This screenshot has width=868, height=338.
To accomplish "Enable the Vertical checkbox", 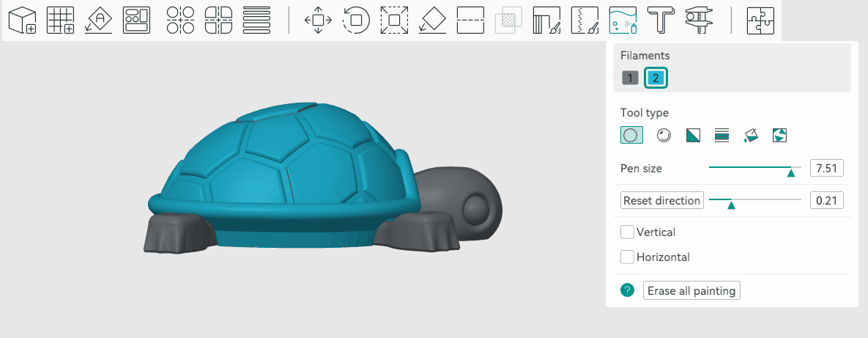I will (627, 232).
